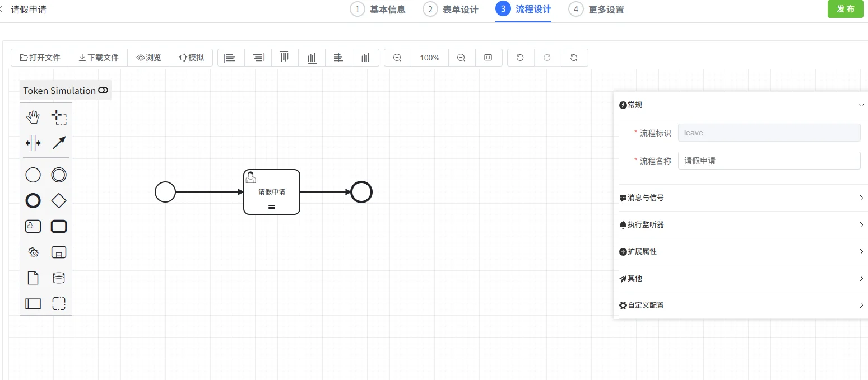Switch to the 更多设置 tab
This screenshot has height=380, width=868.
pyautogui.click(x=605, y=9)
